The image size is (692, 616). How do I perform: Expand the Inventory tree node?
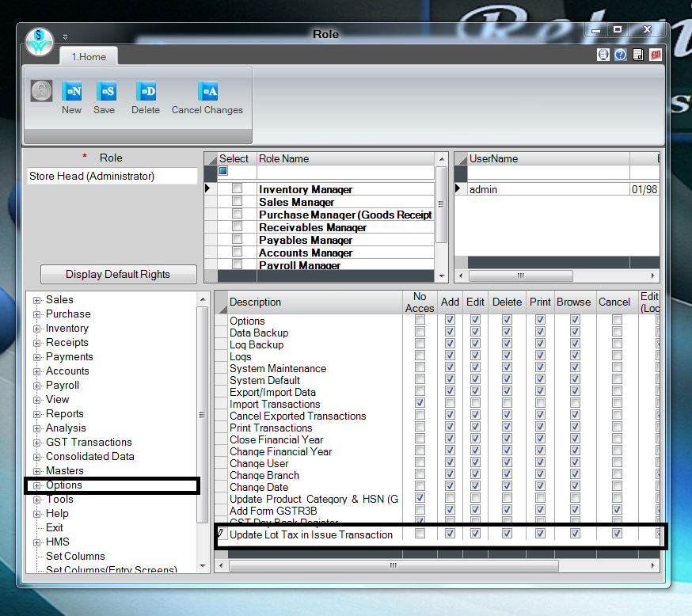point(36,329)
